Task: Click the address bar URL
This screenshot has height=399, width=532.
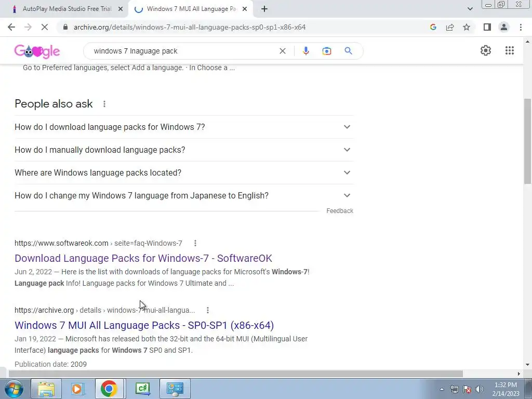Action: tap(190, 27)
